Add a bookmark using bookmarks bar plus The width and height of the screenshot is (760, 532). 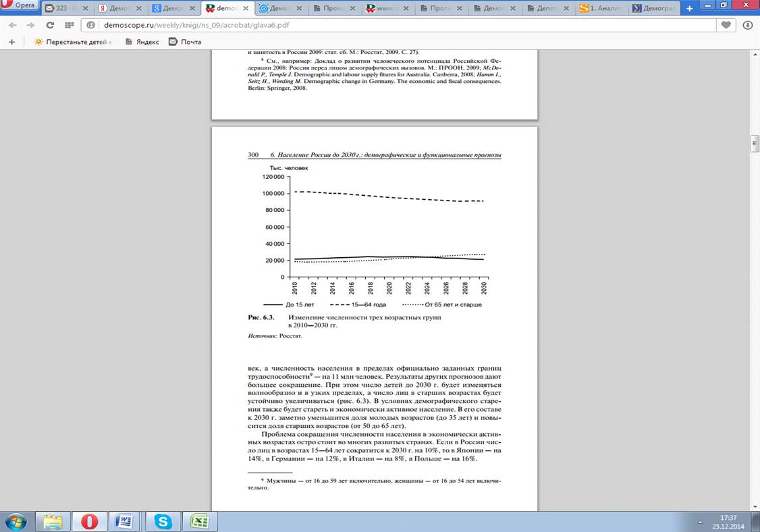tap(11, 42)
